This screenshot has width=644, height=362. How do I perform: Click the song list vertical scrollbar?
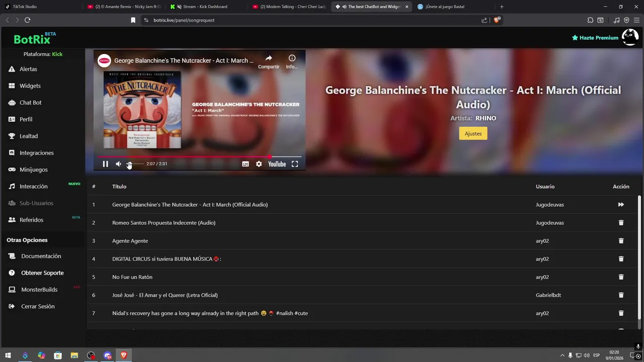point(639,257)
